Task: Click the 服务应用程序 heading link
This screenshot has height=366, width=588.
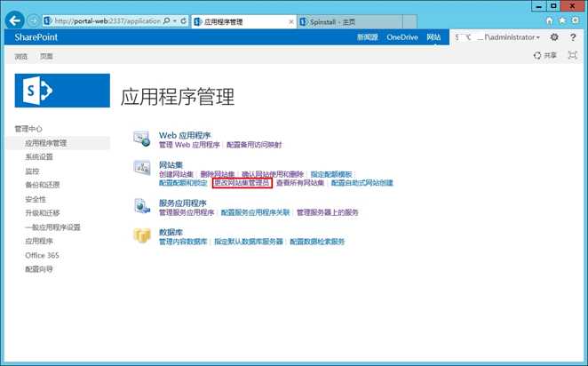Action: click(183, 203)
